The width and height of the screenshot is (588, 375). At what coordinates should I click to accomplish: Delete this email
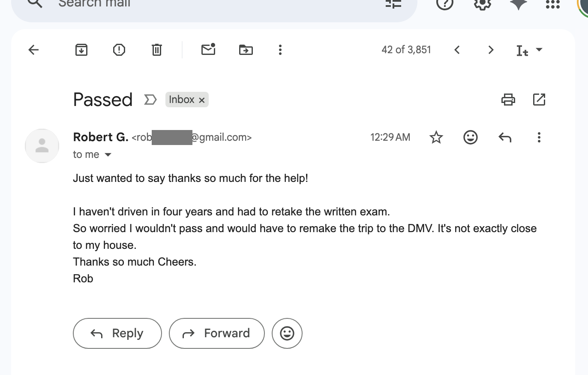[x=156, y=50]
